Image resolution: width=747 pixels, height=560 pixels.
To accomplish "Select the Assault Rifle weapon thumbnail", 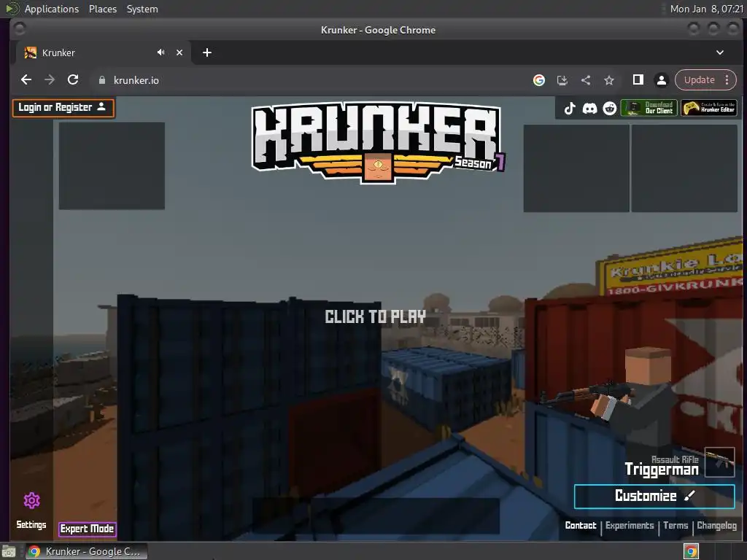I will tap(719, 462).
